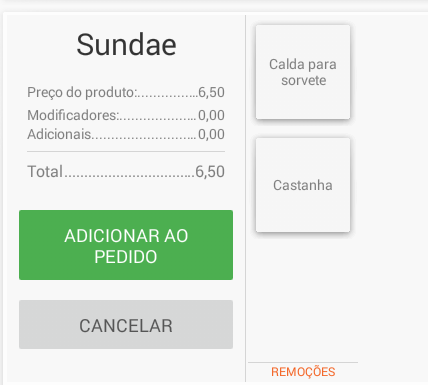Click the product price value 6,50

[x=211, y=92]
